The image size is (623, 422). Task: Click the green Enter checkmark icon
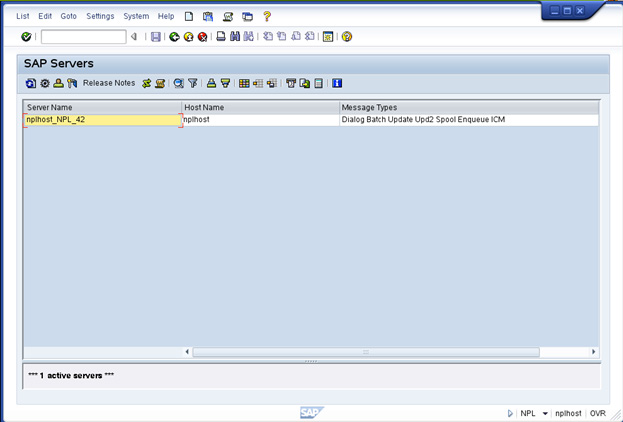(26, 37)
